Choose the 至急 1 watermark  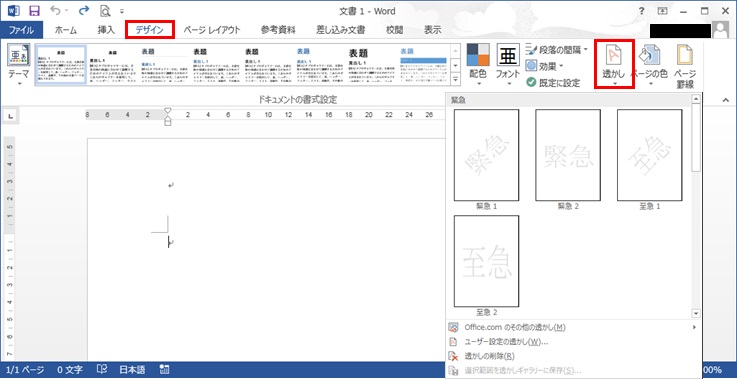pyautogui.click(x=650, y=160)
